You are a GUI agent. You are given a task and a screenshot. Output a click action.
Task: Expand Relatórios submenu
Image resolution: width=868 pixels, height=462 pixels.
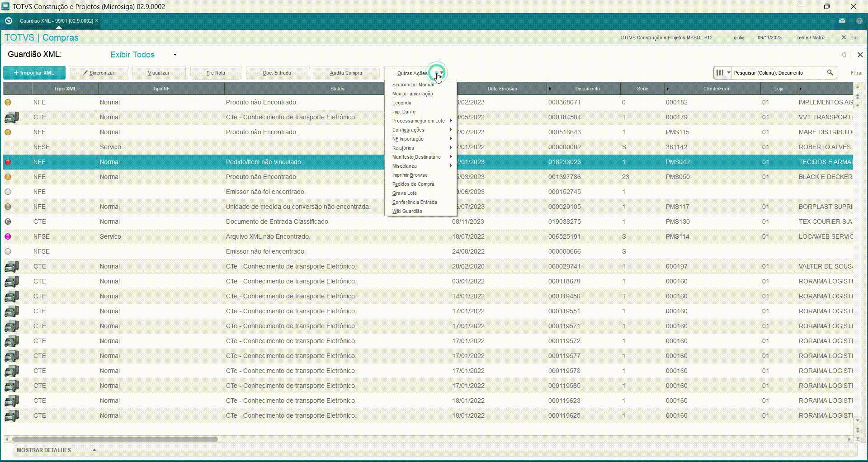(x=420, y=148)
